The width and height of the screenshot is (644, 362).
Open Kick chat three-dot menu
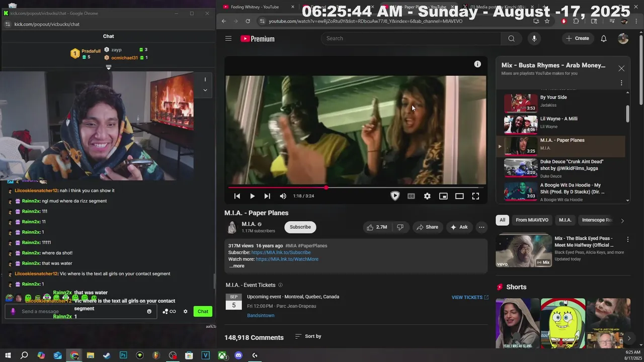pos(205,79)
